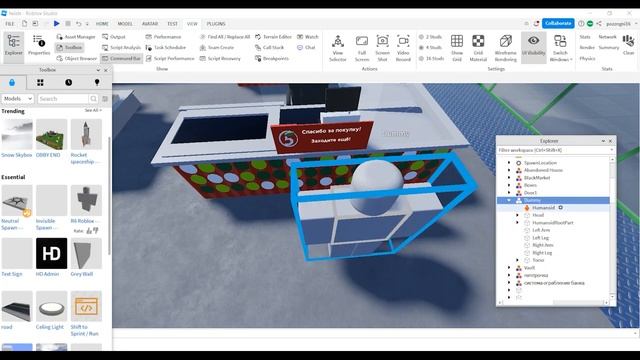
Task: Select the 2 Studs grid option
Action: pos(431,37)
